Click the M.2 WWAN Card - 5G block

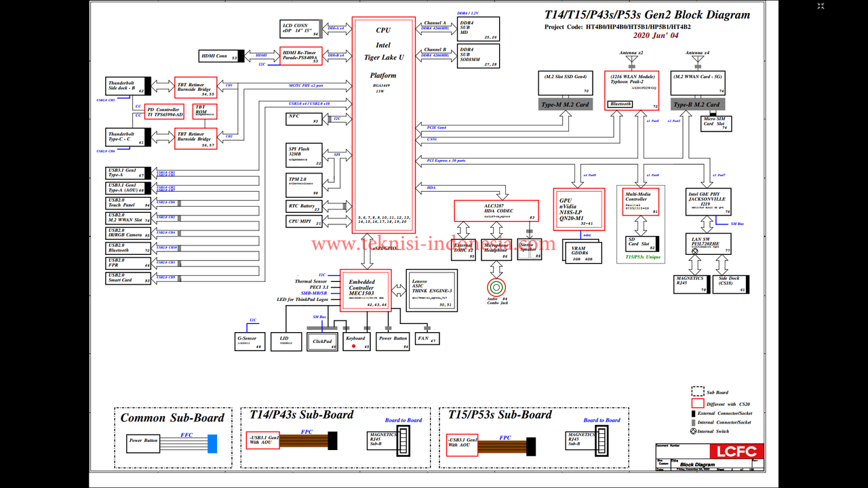point(698,83)
